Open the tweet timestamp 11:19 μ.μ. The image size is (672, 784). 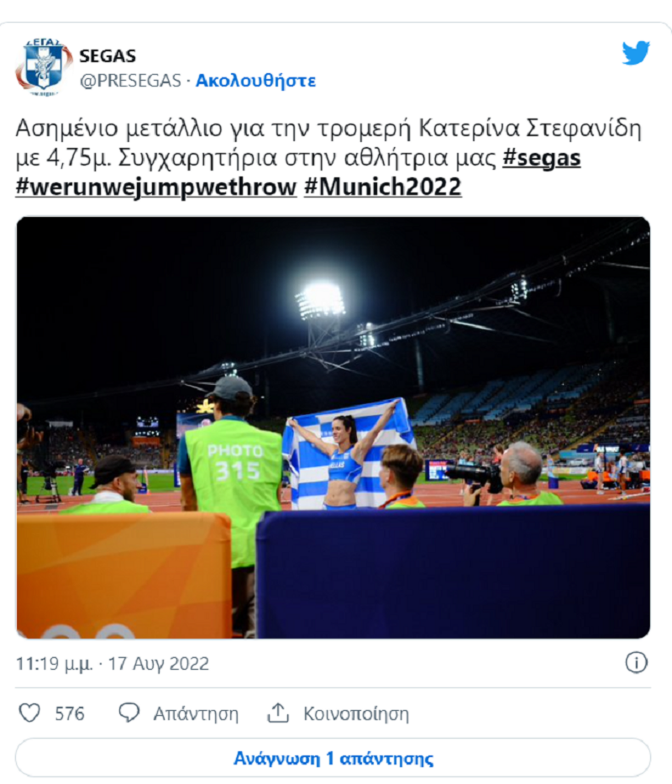tap(54, 664)
